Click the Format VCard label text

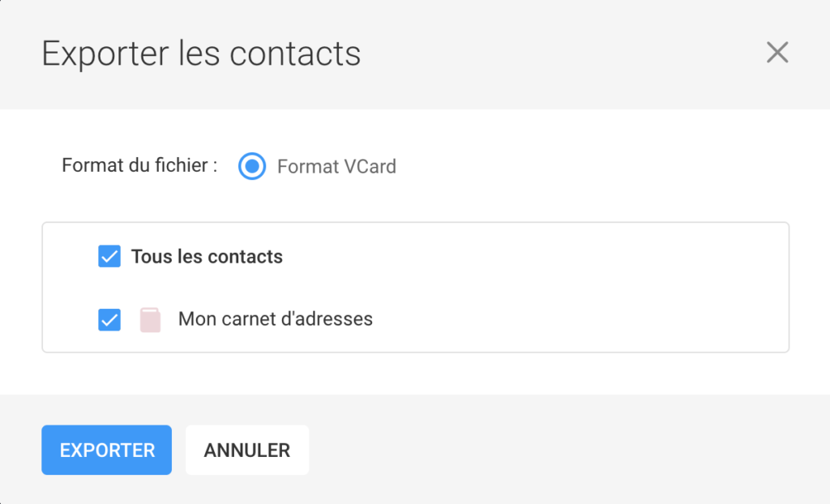point(336,167)
